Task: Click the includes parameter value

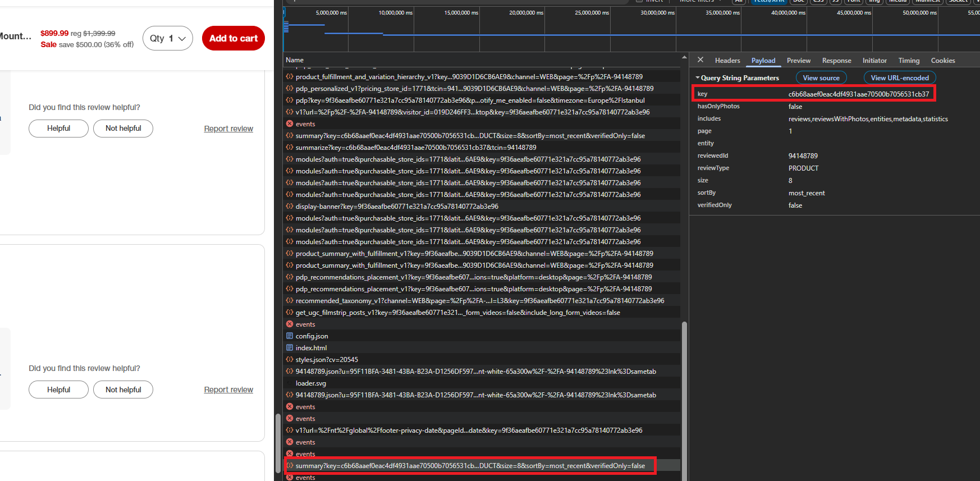Action: coord(868,119)
